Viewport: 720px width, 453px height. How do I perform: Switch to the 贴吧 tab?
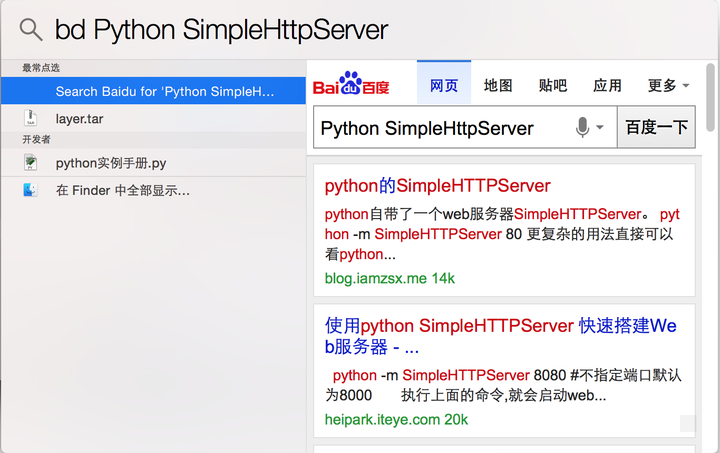(x=552, y=85)
